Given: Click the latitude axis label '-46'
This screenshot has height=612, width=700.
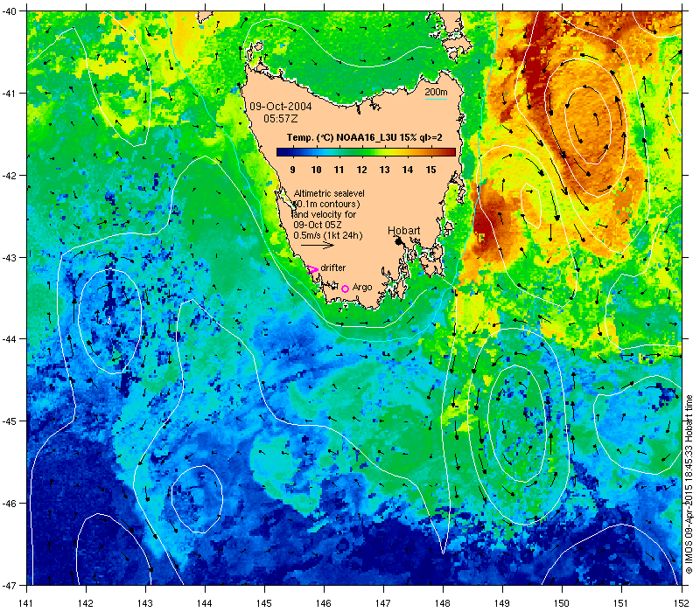Looking at the screenshot, I should (9, 504).
